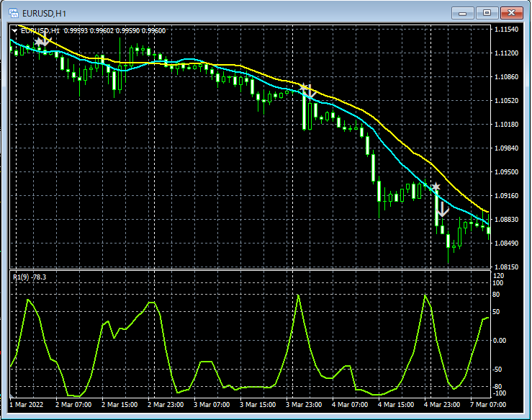Click the 4 Mar 15:00 time label
Screen dimensions: 532x420
[x=396, y=405]
